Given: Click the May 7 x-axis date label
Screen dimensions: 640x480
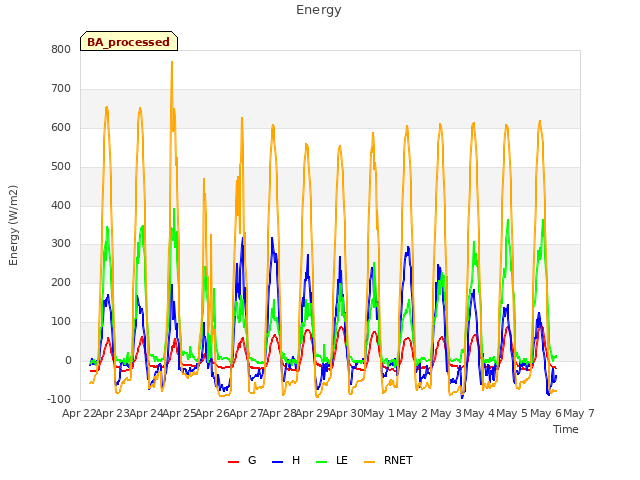Looking at the screenshot, I should (579, 413).
